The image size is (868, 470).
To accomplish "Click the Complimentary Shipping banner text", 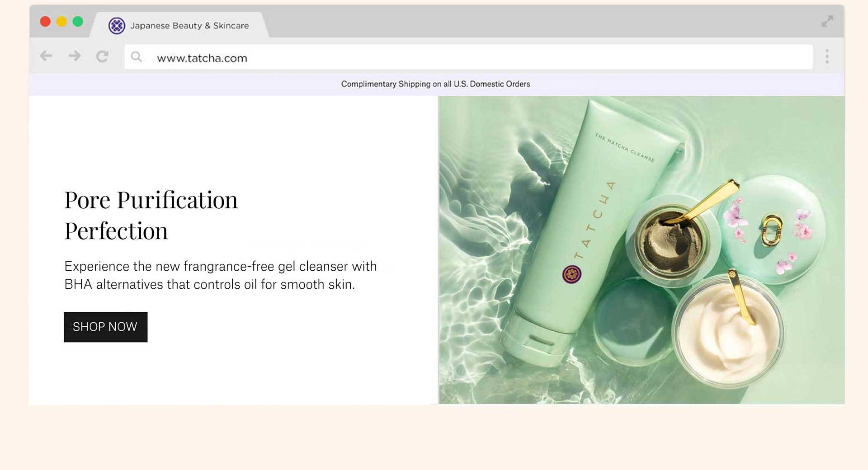I will click(x=435, y=84).
